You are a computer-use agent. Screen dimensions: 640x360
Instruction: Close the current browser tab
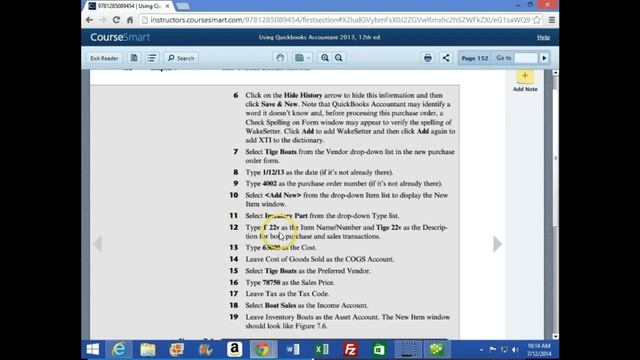(167, 6)
